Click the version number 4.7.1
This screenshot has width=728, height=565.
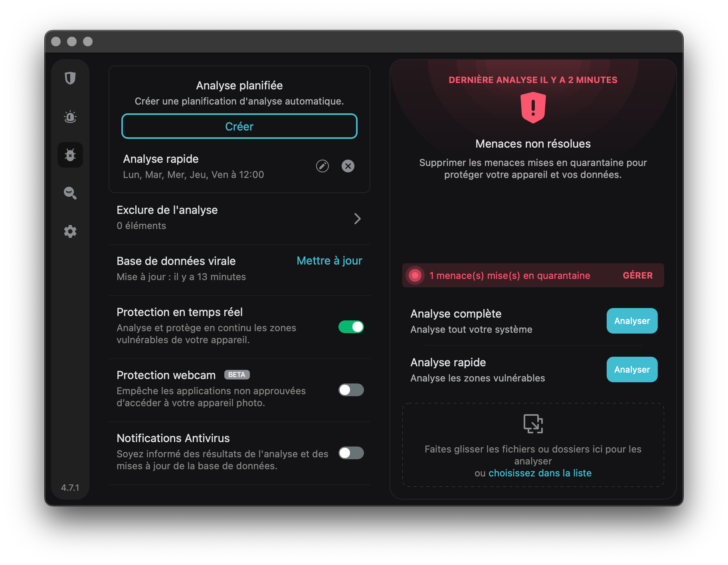tap(70, 488)
